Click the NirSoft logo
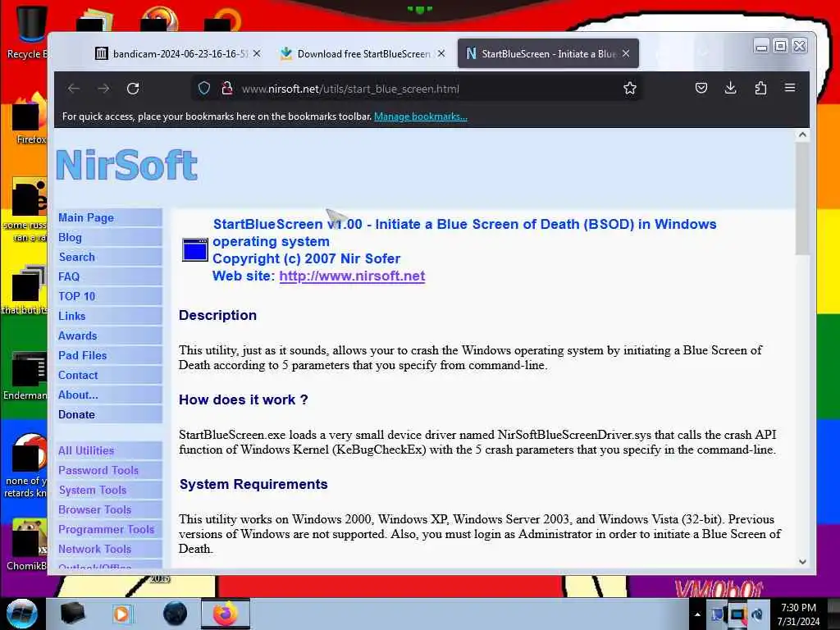Viewport: 840px width, 630px height. [x=126, y=165]
